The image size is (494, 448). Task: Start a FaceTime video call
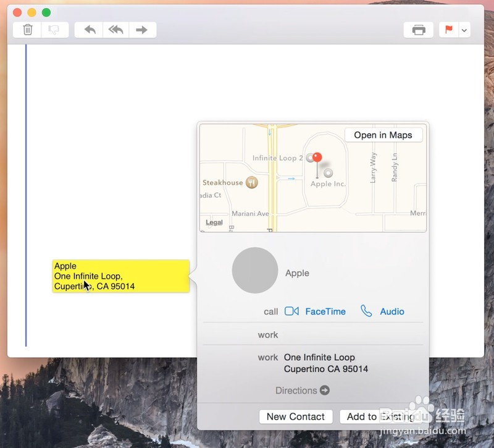tap(291, 311)
